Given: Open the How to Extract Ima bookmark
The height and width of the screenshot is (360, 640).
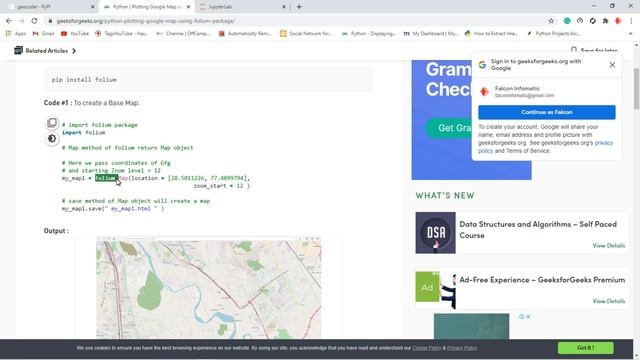Looking at the screenshot, I should click(x=491, y=33).
